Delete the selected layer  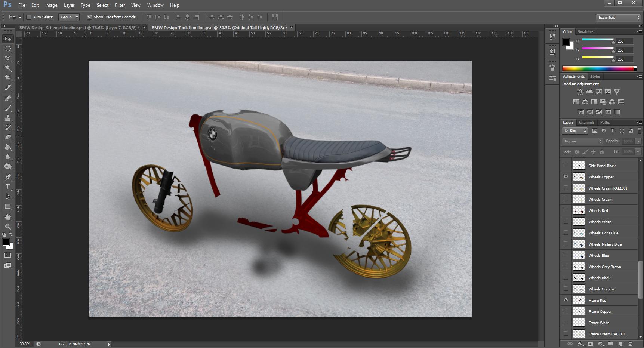[x=631, y=344]
